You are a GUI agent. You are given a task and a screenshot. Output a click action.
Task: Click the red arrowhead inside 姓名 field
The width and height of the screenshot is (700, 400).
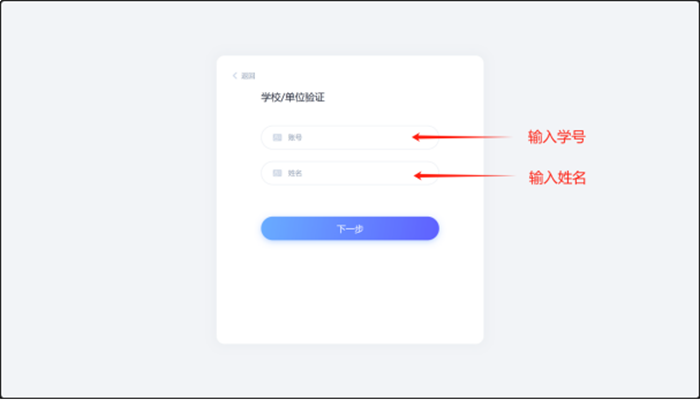tap(420, 175)
